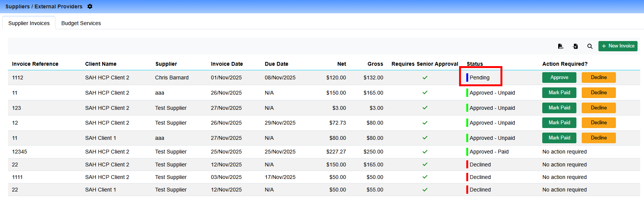Sort by the Status column header
The image size is (644, 201).
click(475, 64)
